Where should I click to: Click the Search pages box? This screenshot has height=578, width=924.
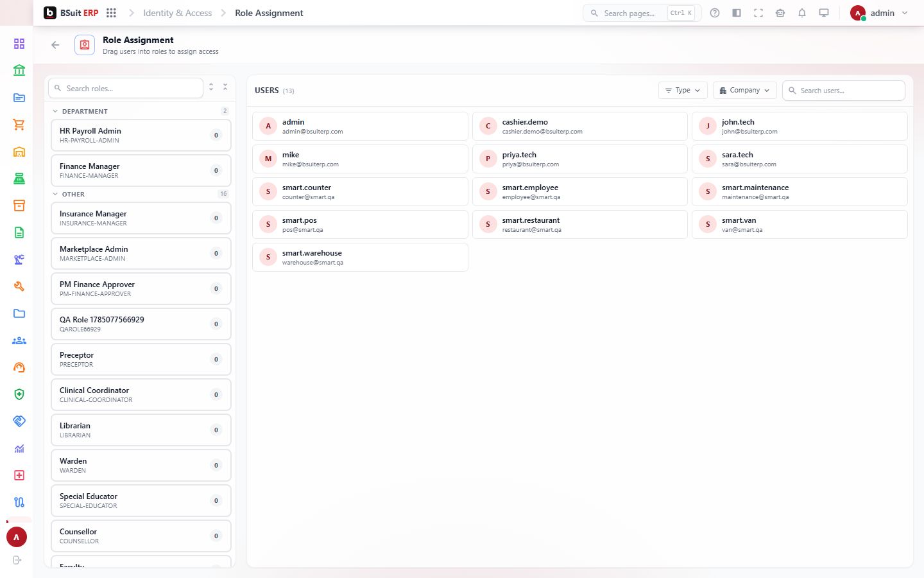pos(642,13)
